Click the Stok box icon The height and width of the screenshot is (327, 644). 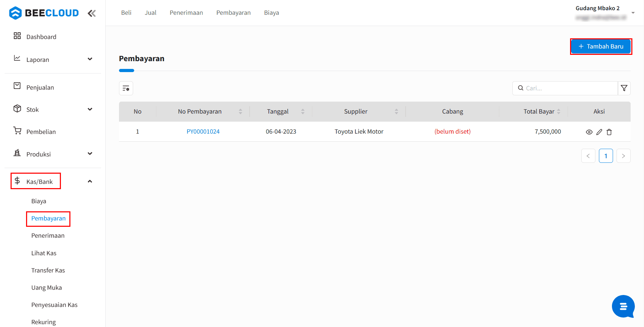click(17, 108)
